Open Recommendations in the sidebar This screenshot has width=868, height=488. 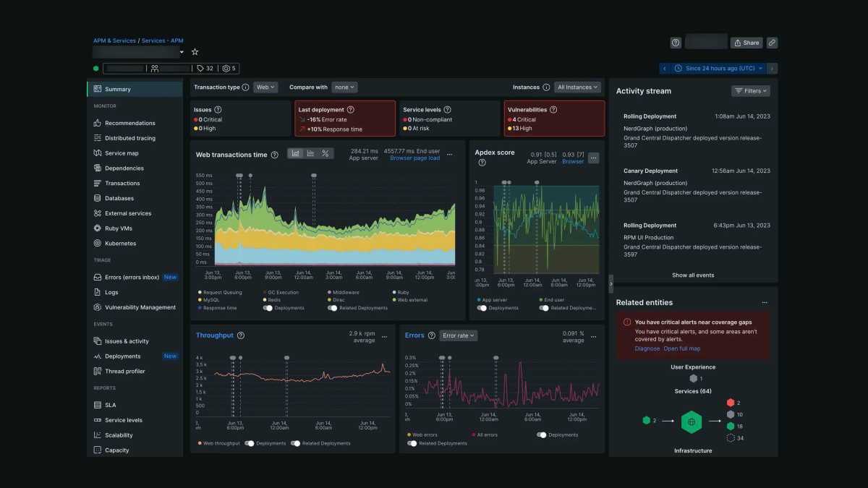(x=130, y=123)
